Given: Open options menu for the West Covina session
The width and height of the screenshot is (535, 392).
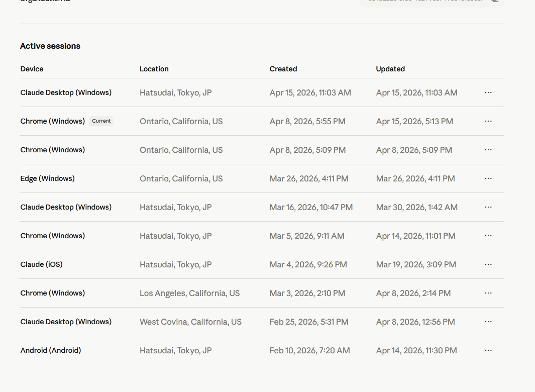Looking at the screenshot, I should 488,322.
